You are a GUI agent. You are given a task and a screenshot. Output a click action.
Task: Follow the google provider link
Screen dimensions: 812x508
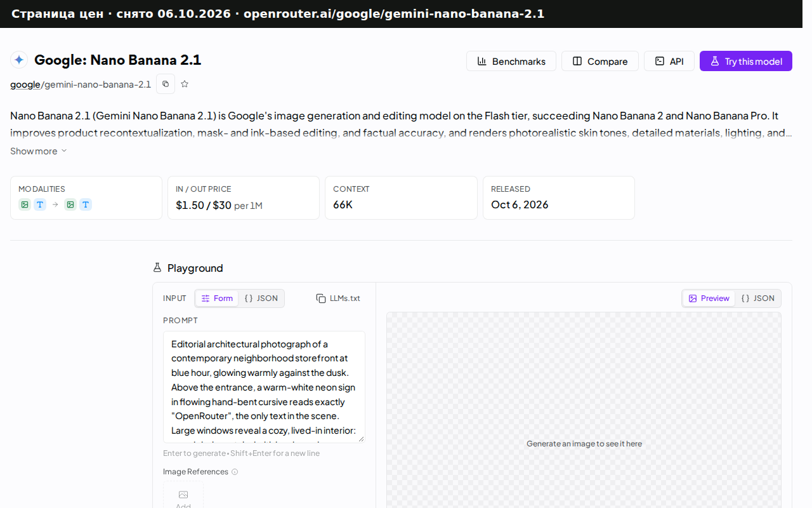(x=25, y=84)
